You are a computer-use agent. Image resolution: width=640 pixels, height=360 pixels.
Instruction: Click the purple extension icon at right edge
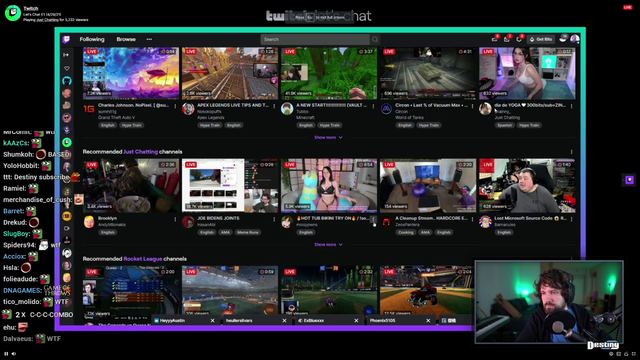[x=629, y=180]
